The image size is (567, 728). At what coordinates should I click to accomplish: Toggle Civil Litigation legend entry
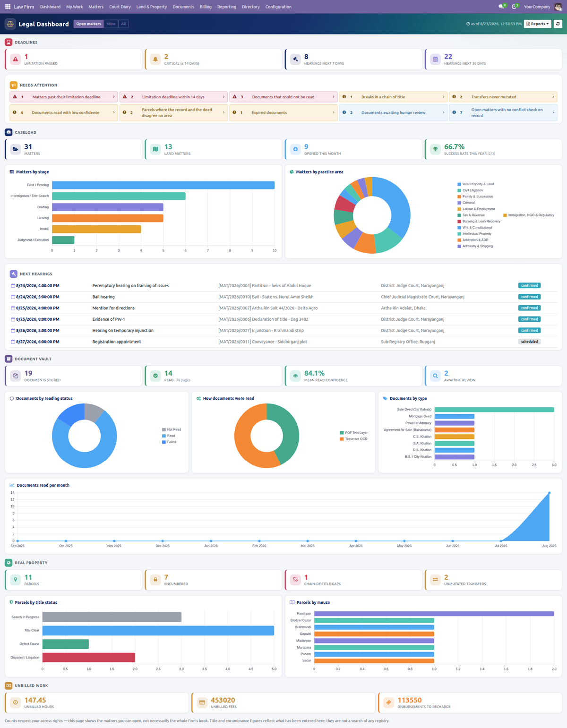470,190
